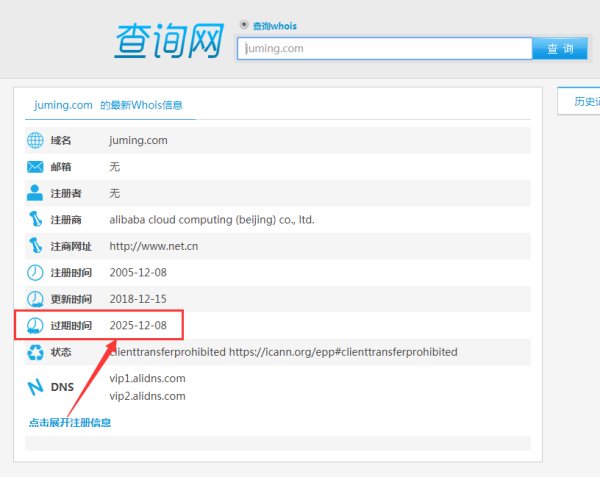The height and width of the screenshot is (477, 600).
Task: Click the 无 value in 邮箱 row
Action: (x=114, y=167)
